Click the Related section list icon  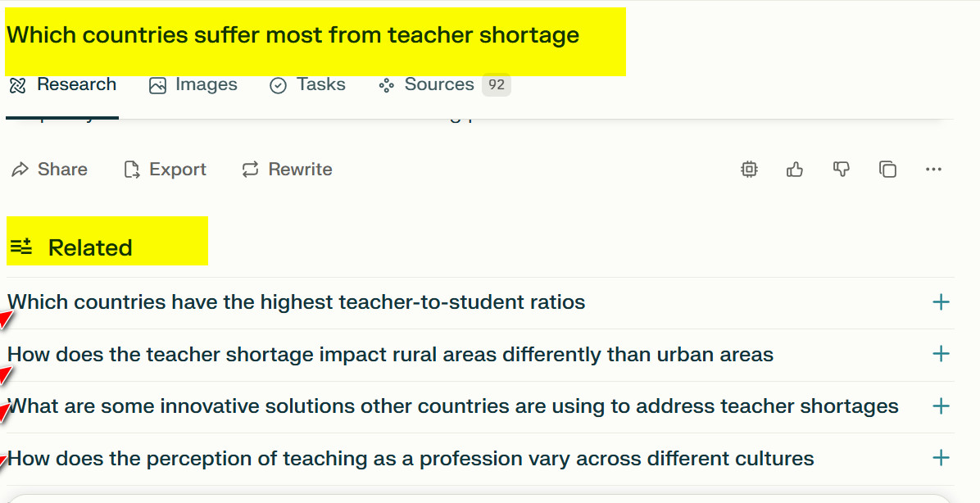(x=21, y=247)
